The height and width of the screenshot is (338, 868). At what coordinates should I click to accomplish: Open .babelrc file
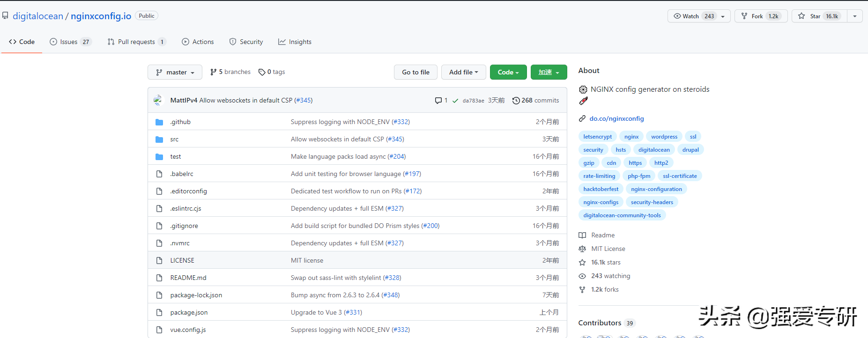pyautogui.click(x=182, y=174)
